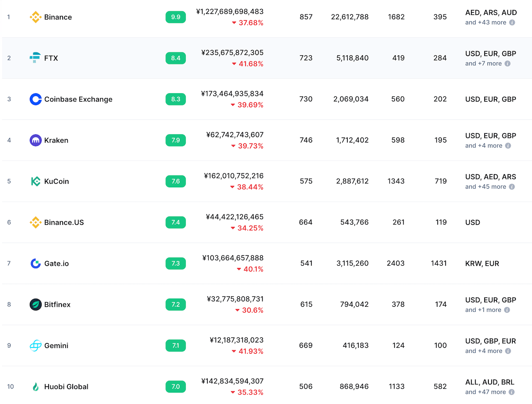Click the FTX logo icon
The image size is (532, 404).
tap(36, 58)
